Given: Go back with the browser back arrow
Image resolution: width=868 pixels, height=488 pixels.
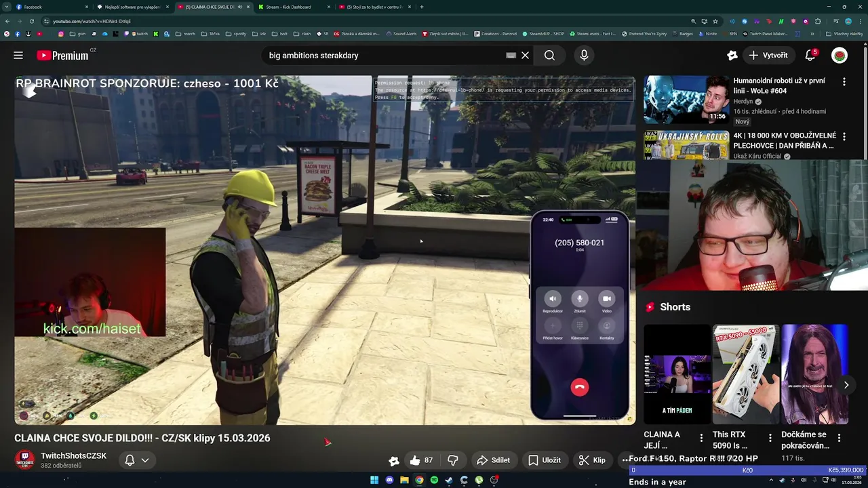Looking at the screenshot, I should pyautogui.click(x=7, y=21).
